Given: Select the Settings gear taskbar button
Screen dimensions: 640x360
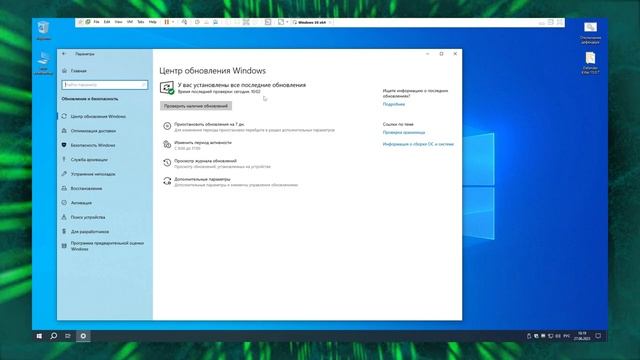Looking at the screenshot, I should (83, 336).
